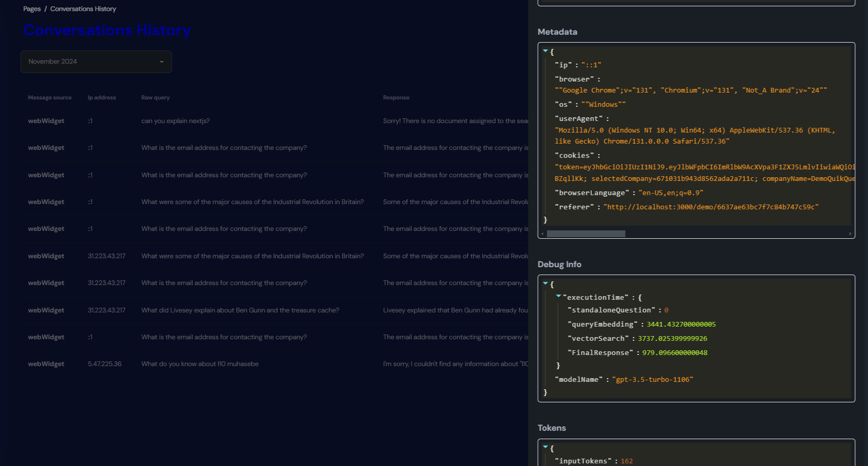The height and width of the screenshot is (466, 868).
Task: Collapse the Debug Info JSON root
Action: 546,283
